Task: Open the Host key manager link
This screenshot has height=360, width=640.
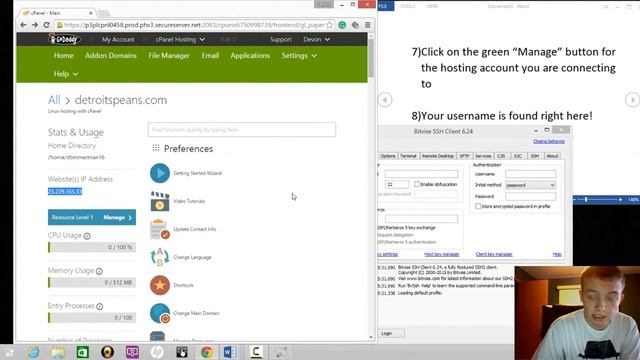Action: pyautogui.click(x=441, y=254)
